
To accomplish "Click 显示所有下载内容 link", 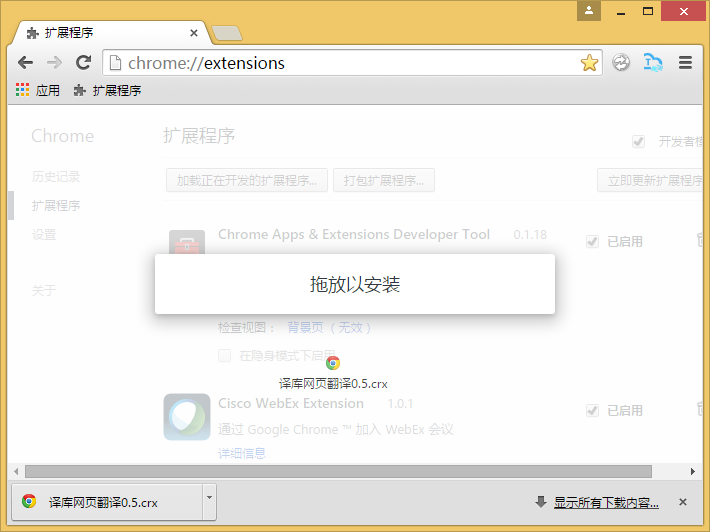I will click(x=606, y=502).
